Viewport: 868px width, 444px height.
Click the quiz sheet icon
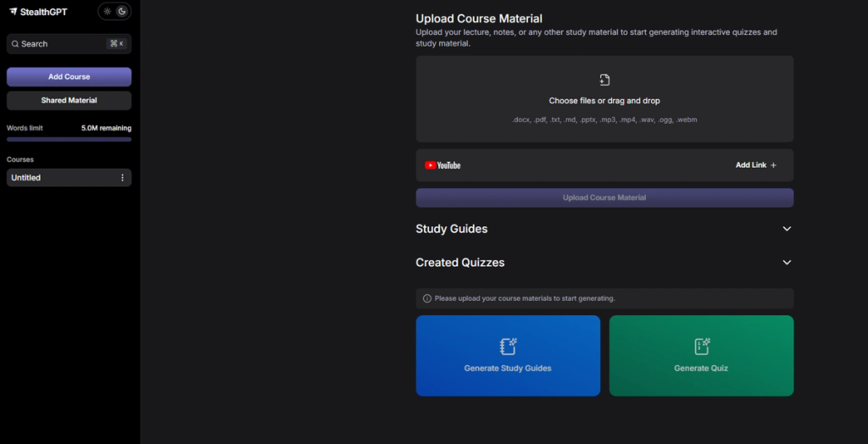702,347
